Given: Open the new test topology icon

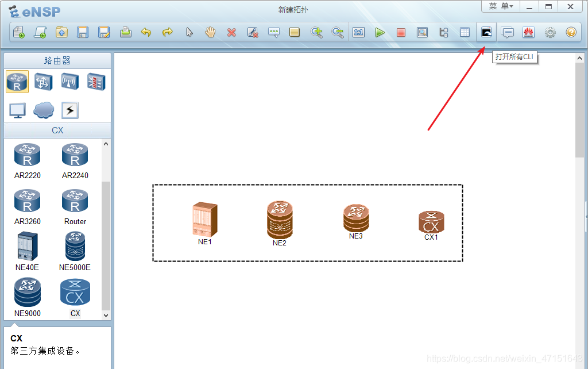Looking at the screenshot, I should [40, 32].
